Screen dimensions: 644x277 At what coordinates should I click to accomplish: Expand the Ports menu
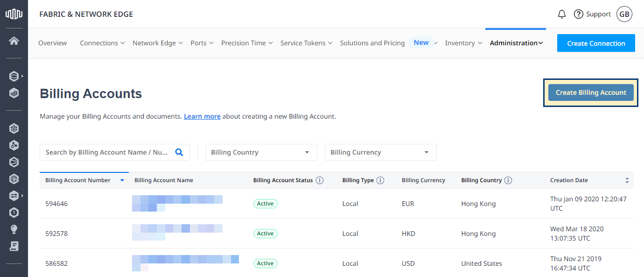pos(202,43)
